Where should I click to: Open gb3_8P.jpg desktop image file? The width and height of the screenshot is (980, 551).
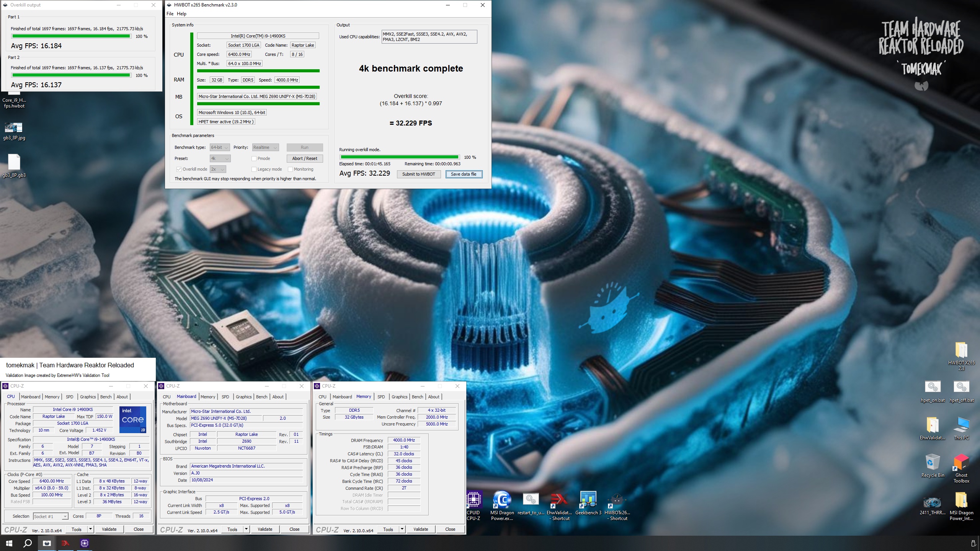click(14, 131)
